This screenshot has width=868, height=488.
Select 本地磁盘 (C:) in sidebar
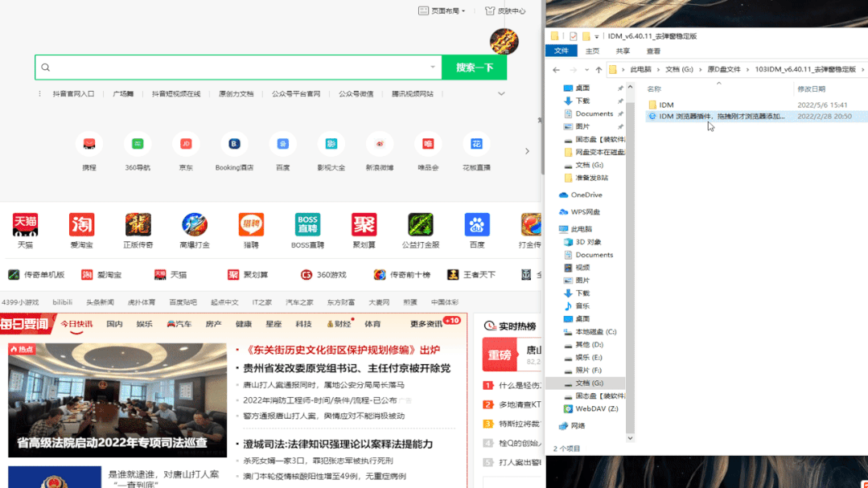[x=590, y=332]
